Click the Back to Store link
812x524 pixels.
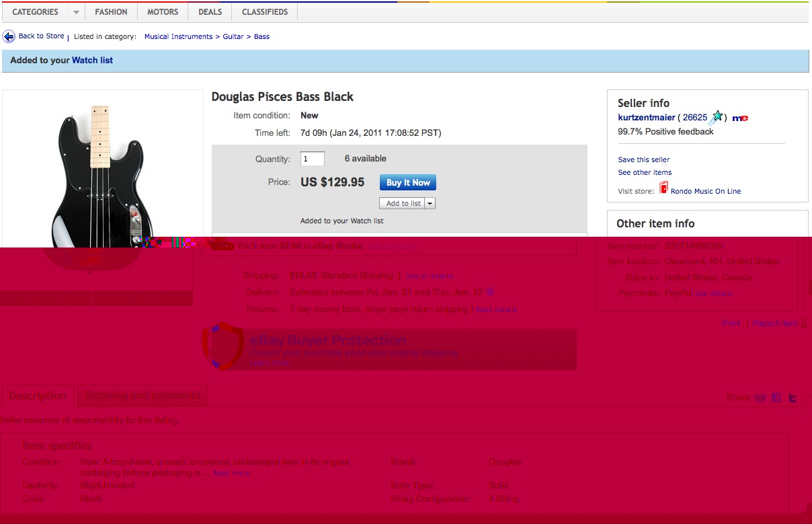point(42,36)
